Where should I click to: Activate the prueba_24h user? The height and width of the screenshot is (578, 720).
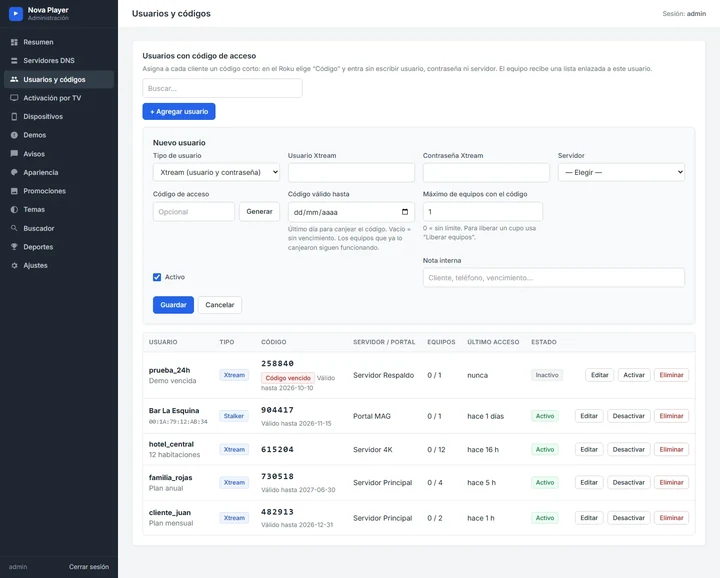pos(634,375)
